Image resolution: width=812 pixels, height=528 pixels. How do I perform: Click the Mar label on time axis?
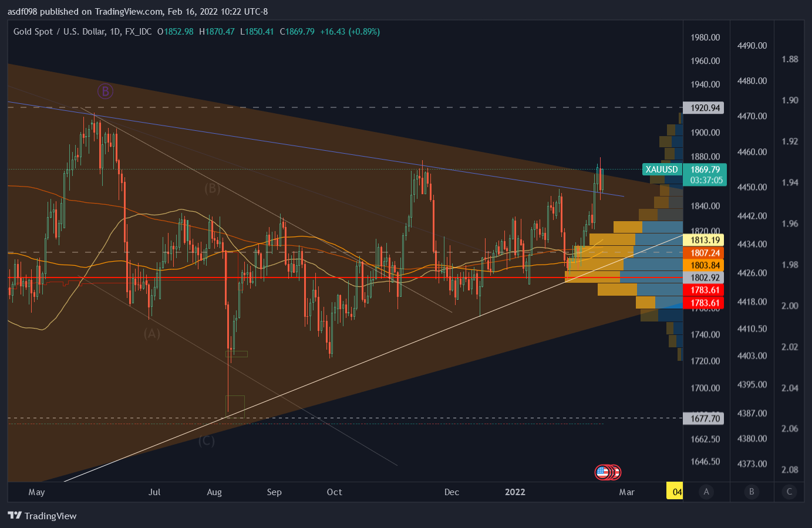click(626, 492)
